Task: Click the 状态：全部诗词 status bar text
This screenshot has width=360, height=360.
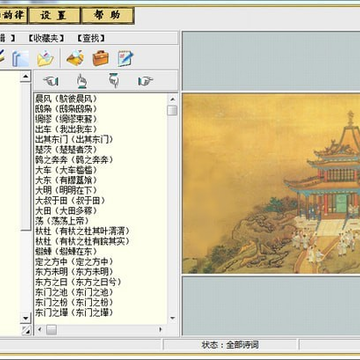Action: pyautogui.click(x=230, y=345)
